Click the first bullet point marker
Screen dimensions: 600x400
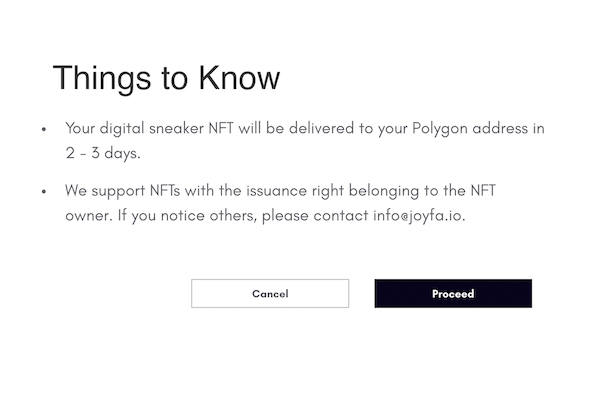click(44, 129)
